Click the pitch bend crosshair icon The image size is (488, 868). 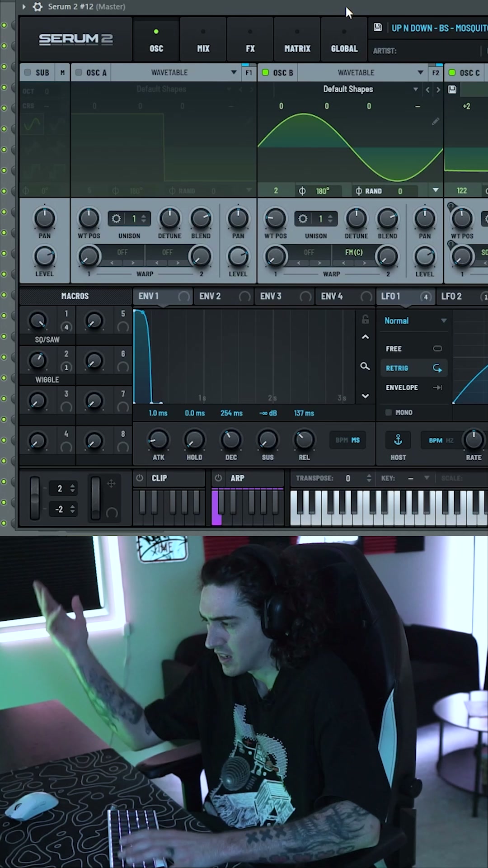tap(111, 484)
